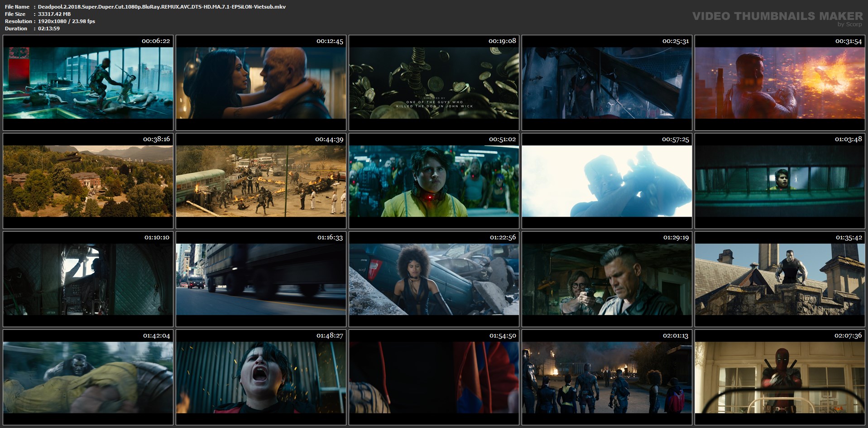Select the thumbnail at 02:07:36
868x428 pixels.
[x=780, y=377]
